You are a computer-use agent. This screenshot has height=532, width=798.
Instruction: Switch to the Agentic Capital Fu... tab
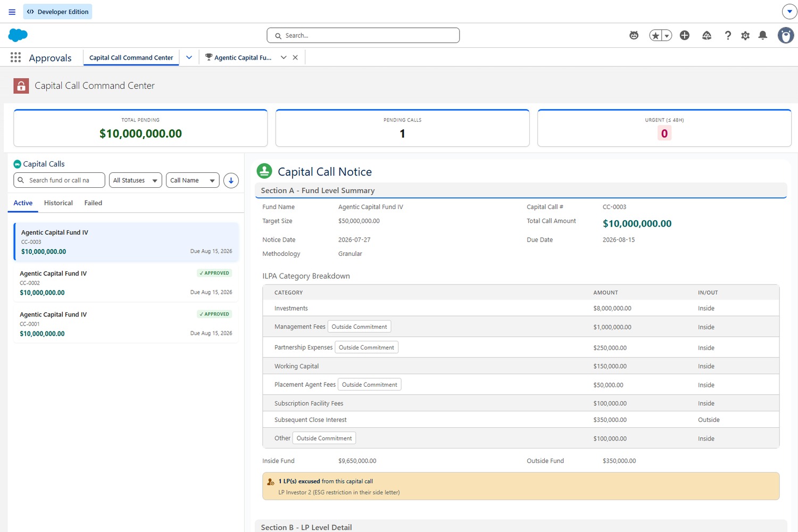click(243, 57)
